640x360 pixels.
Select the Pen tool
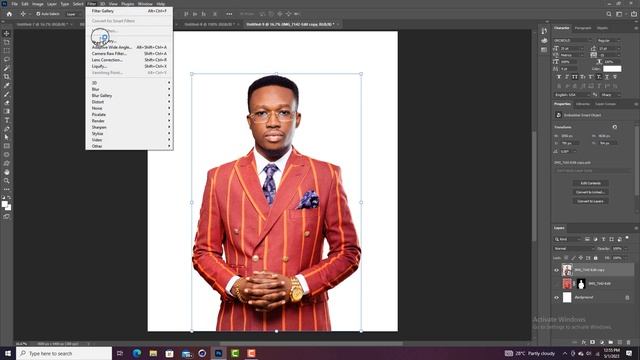7,129
